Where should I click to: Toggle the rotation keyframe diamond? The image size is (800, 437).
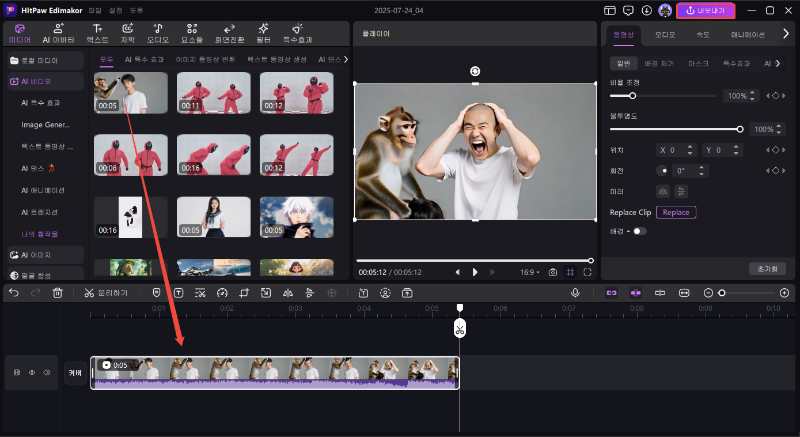click(776, 171)
